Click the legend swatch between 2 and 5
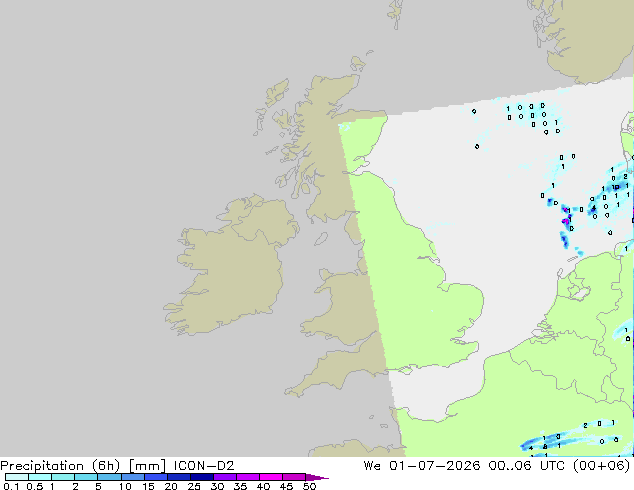Image resolution: width=634 pixels, height=490 pixels. click(x=86, y=477)
